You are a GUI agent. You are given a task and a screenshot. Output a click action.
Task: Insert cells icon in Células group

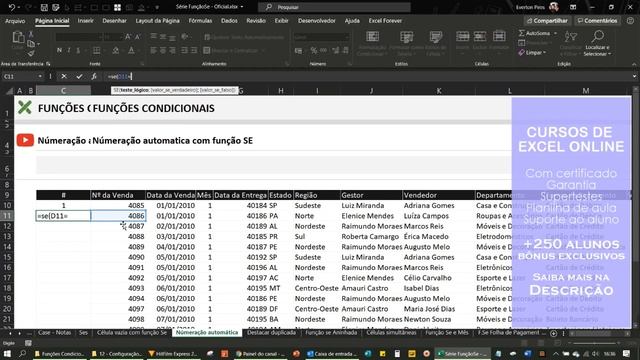(x=462, y=36)
